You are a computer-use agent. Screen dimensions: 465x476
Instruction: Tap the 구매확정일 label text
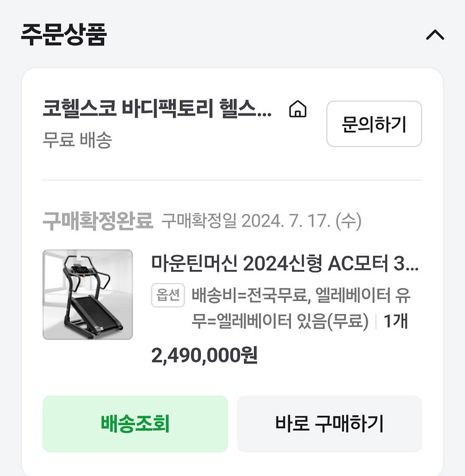point(199,220)
